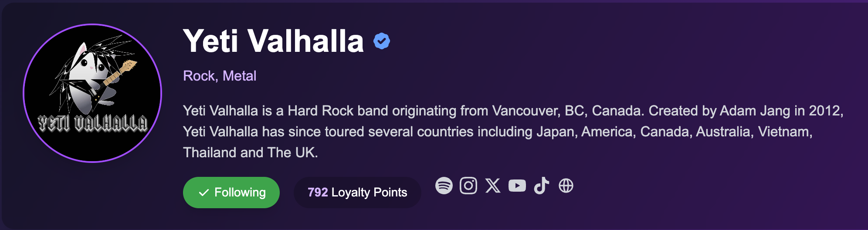Open the TikTok icon link

click(541, 186)
